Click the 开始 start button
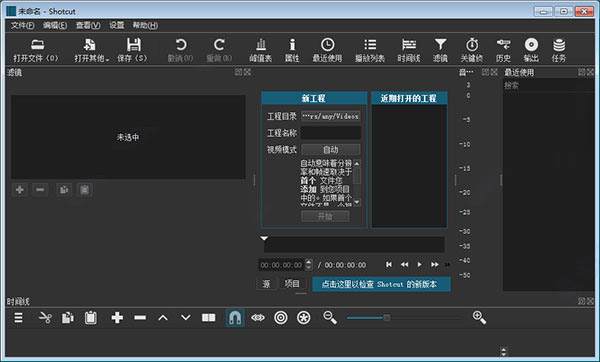This screenshot has width=600, height=362. click(325, 217)
